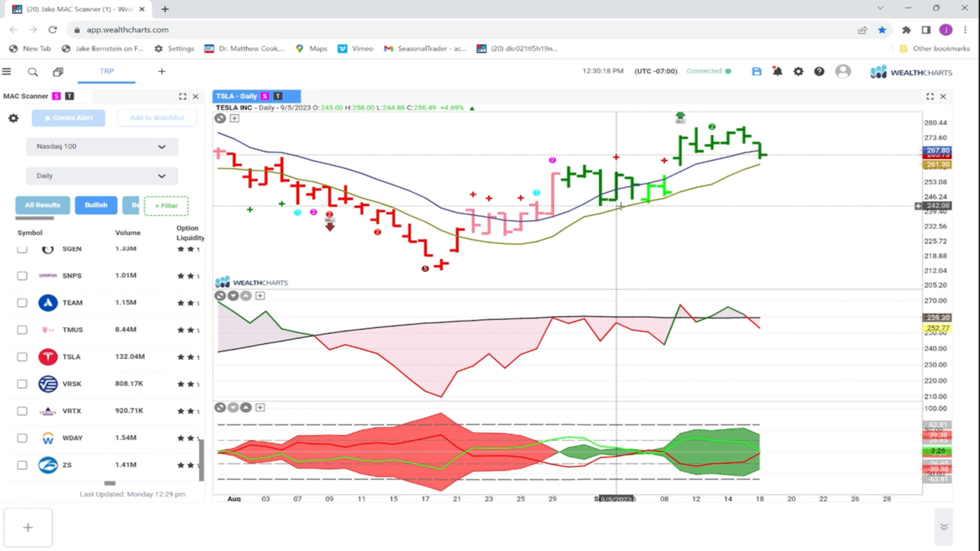Screen dimensions: 980x551
Task: Switch to the TRP workspace tab
Action: [107, 71]
